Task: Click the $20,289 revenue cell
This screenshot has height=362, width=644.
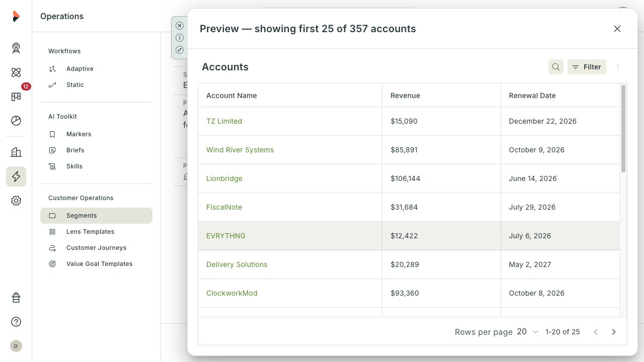Action: point(441,264)
